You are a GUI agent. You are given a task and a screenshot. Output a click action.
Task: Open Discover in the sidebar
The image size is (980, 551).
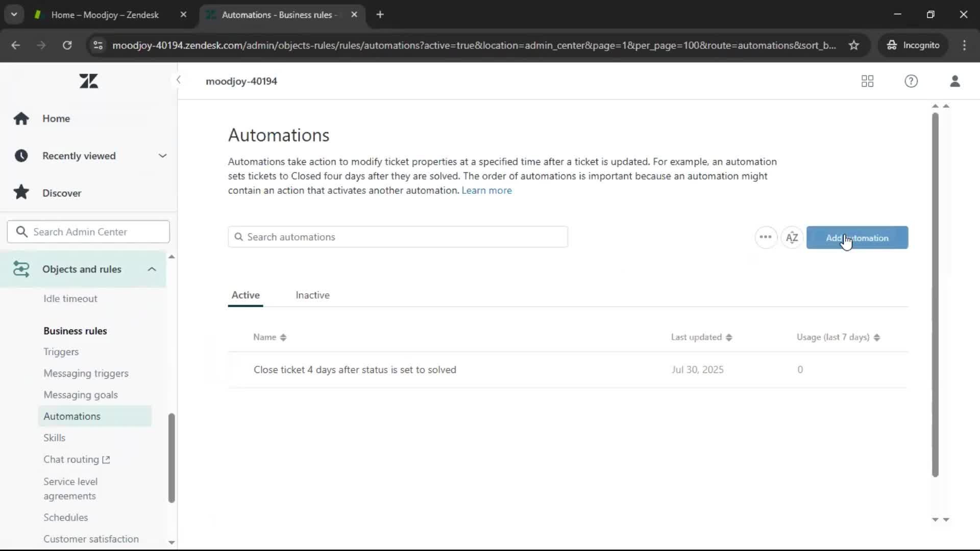(62, 193)
